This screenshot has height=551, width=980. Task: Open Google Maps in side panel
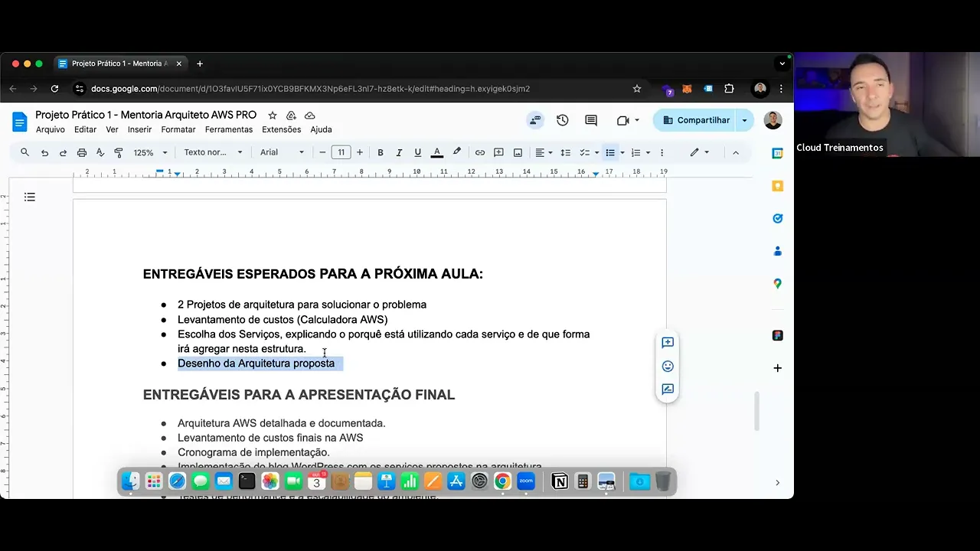tap(777, 283)
